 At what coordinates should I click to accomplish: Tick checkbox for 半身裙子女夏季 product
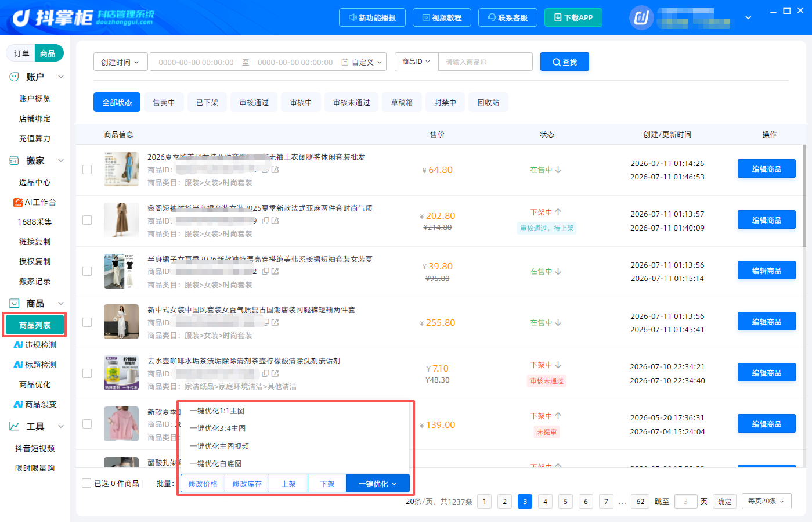click(87, 271)
